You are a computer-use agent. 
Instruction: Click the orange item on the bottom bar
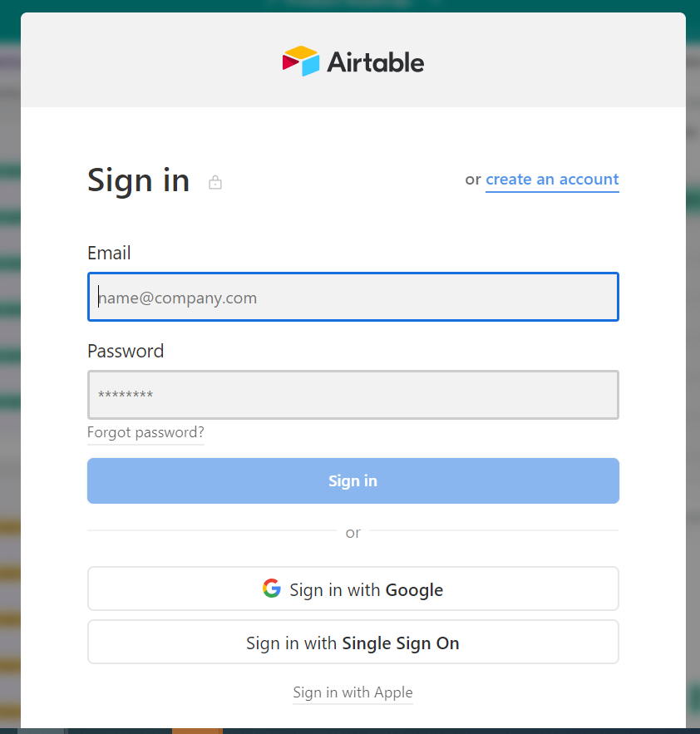point(197,731)
